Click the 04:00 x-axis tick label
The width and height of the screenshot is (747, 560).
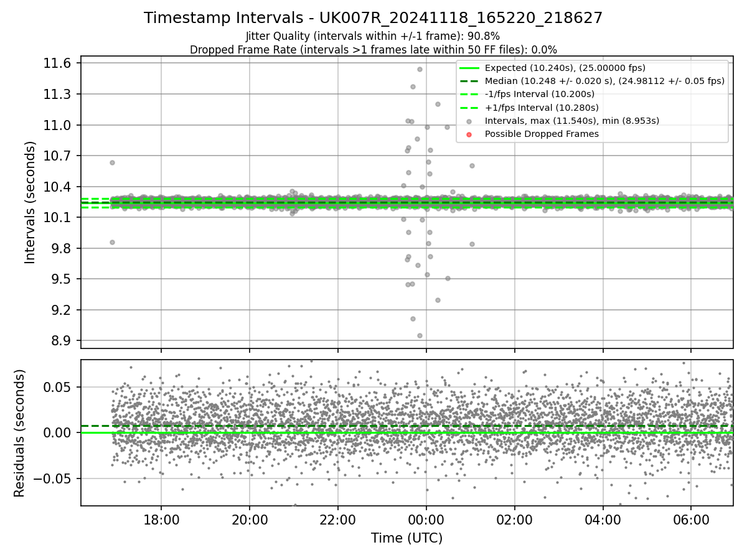tap(603, 520)
